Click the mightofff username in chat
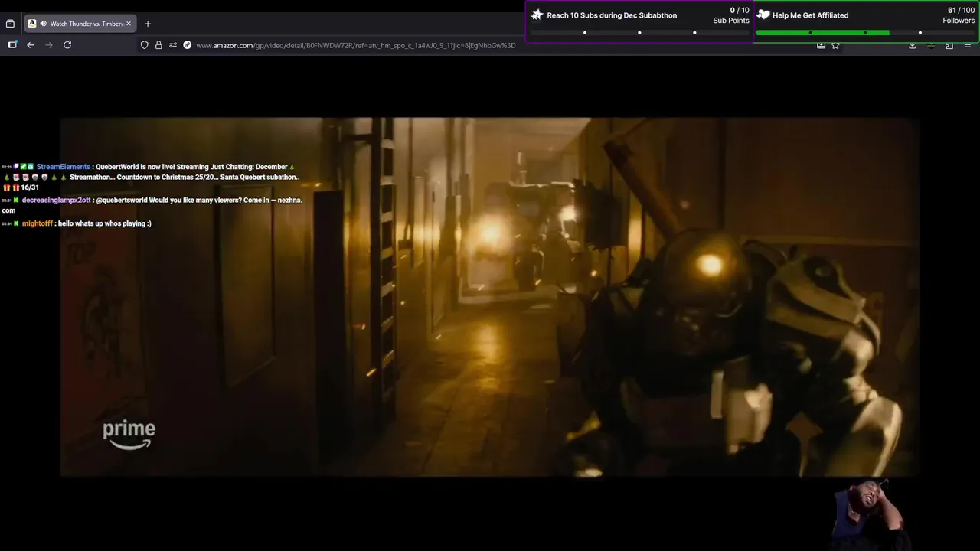The width and height of the screenshot is (980, 551). point(38,223)
